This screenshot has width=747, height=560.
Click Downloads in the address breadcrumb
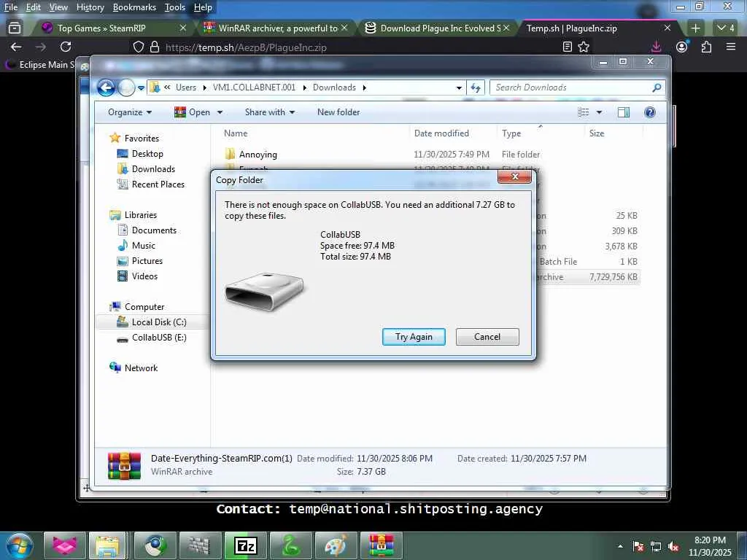pyautogui.click(x=334, y=87)
